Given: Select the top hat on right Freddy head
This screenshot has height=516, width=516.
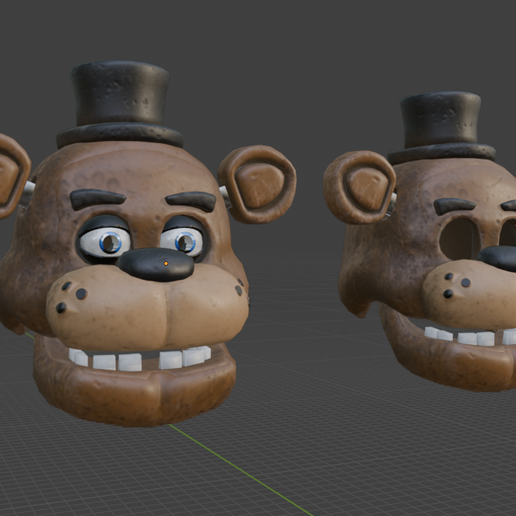Looking at the screenshot, I should tap(441, 127).
